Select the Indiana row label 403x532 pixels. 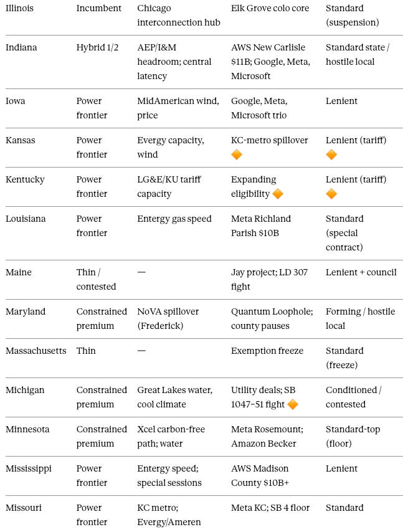pyautogui.click(x=21, y=47)
